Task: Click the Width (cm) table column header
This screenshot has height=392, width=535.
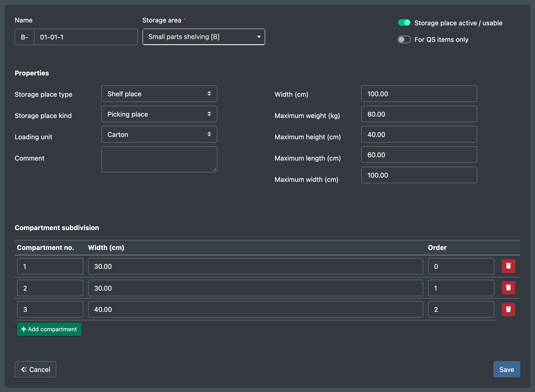Action: pos(106,248)
